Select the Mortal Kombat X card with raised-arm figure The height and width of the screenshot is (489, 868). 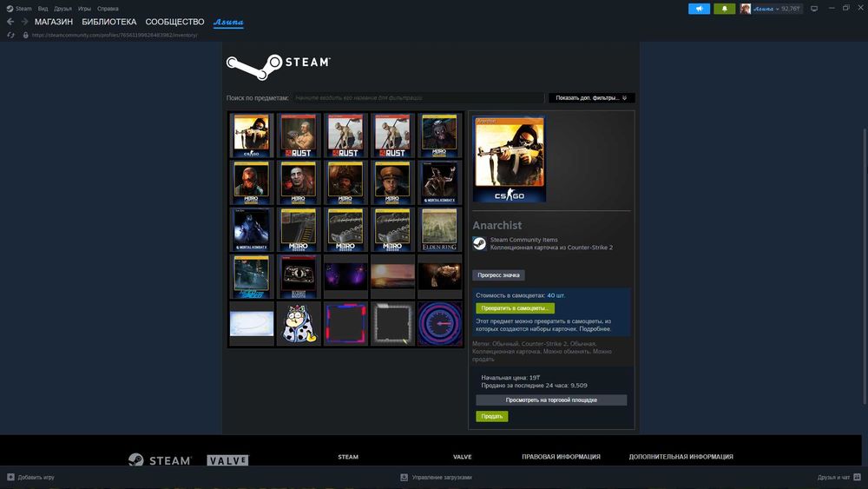click(439, 182)
